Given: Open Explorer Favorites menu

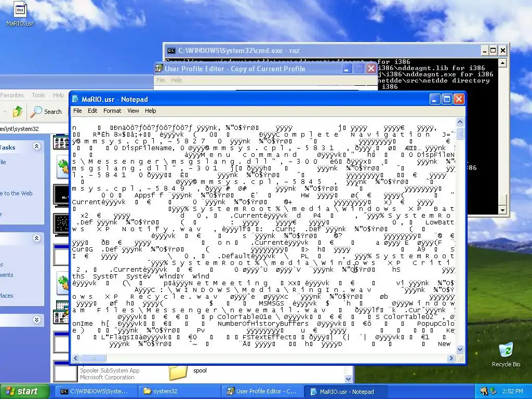Looking at the screenshot, I should [12, 95].
